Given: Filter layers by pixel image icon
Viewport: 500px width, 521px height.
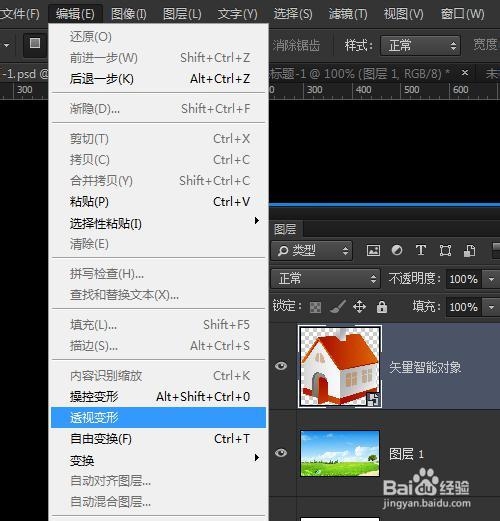Looking at the screenshot, I should 373,250.
